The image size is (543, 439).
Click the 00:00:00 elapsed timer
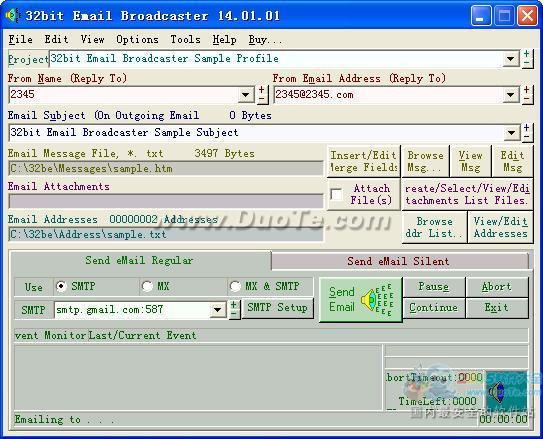pos(504,419)
